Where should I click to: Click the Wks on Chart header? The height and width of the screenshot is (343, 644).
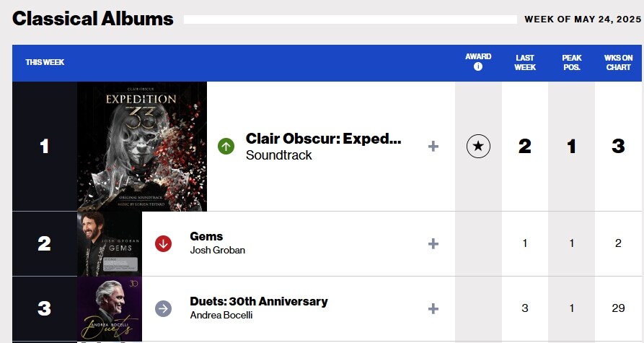pyautogui.click(x=618, y=62)
